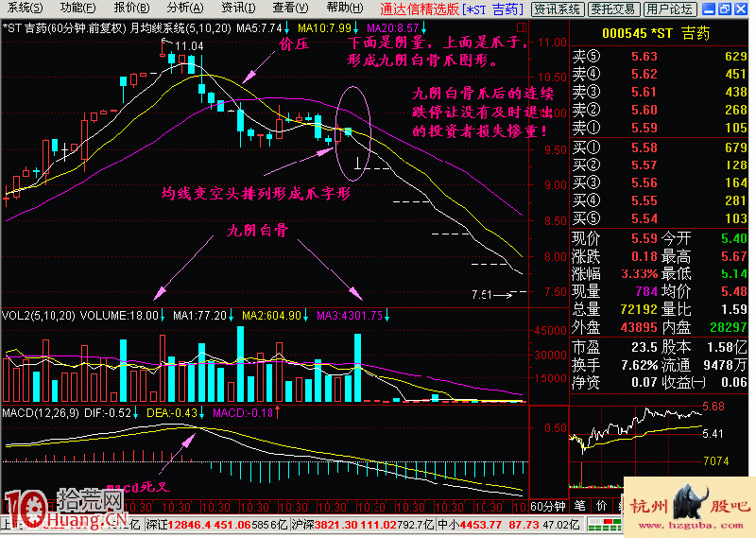Open the 帮助(H) menu
The image size is (756, 538).
point(345,8)
